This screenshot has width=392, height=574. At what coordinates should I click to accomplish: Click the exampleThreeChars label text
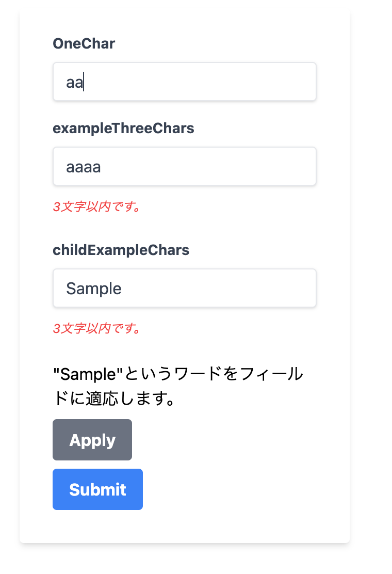(123, 129)
